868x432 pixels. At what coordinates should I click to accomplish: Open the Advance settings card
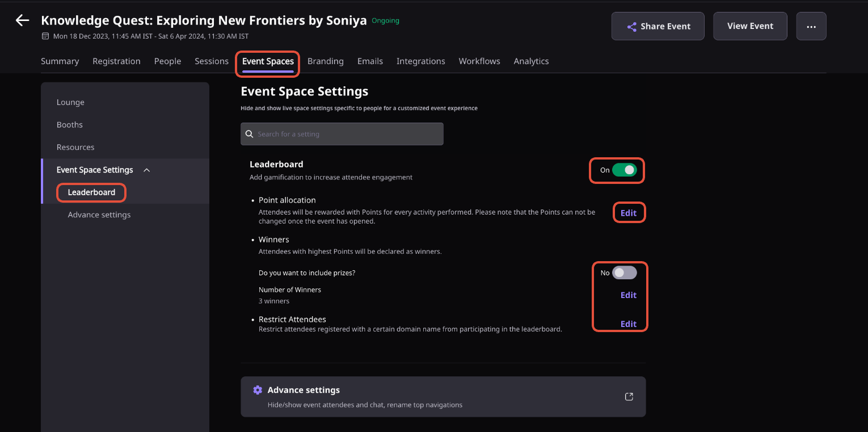443,397
